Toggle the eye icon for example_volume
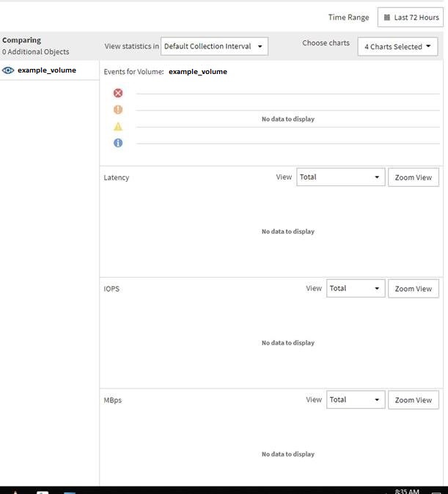The height and width of the screenshot is (494, 448). coord(9,70)
